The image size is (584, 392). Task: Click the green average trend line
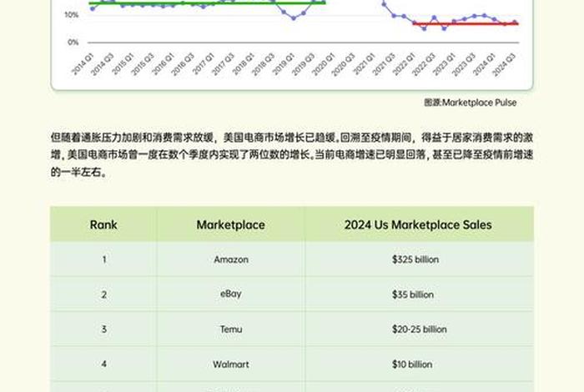(x=207, y=3)
